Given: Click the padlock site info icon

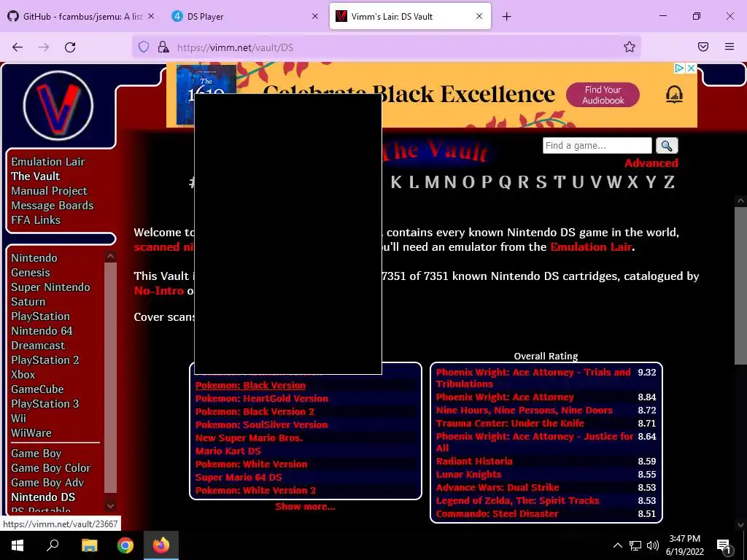Looking at the screenshot, I should 163,47.
